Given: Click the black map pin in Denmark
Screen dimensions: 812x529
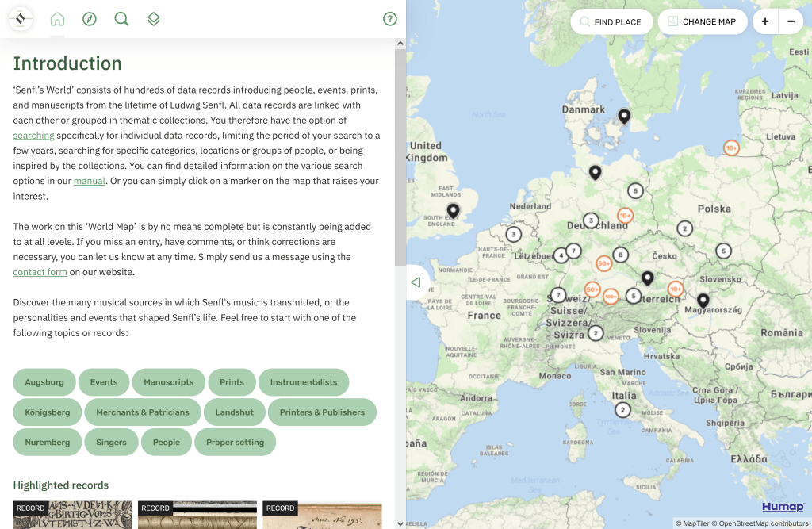Looking at the screenshot, I should coord(624,116).
